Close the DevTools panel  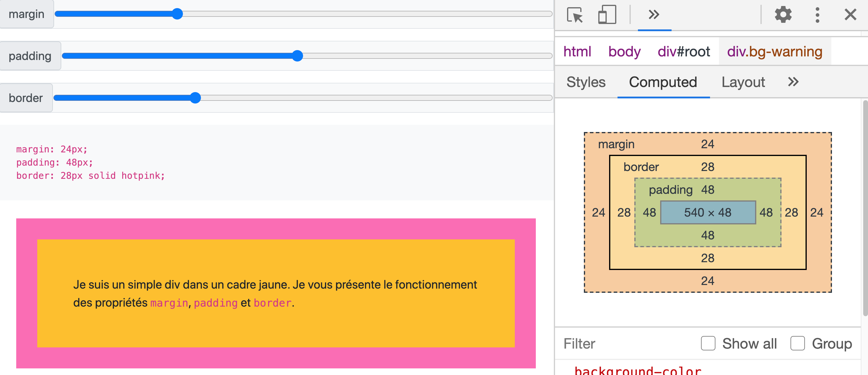point(850,15)
